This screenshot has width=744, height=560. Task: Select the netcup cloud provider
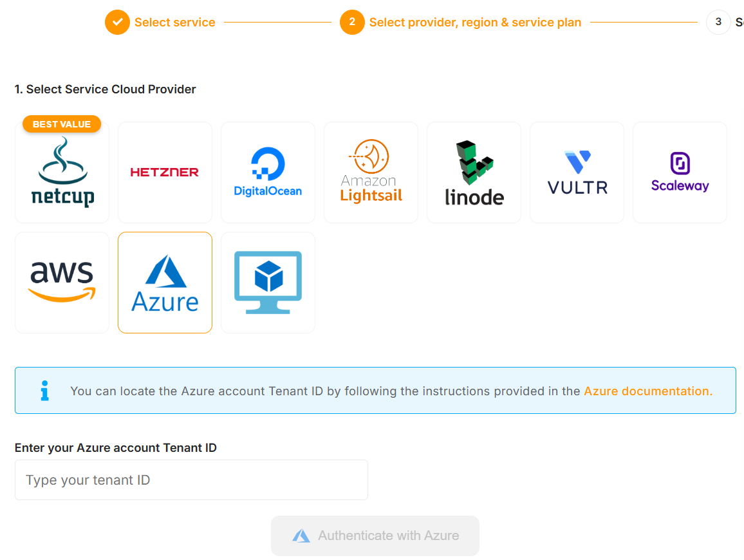(x=62, y=173)
